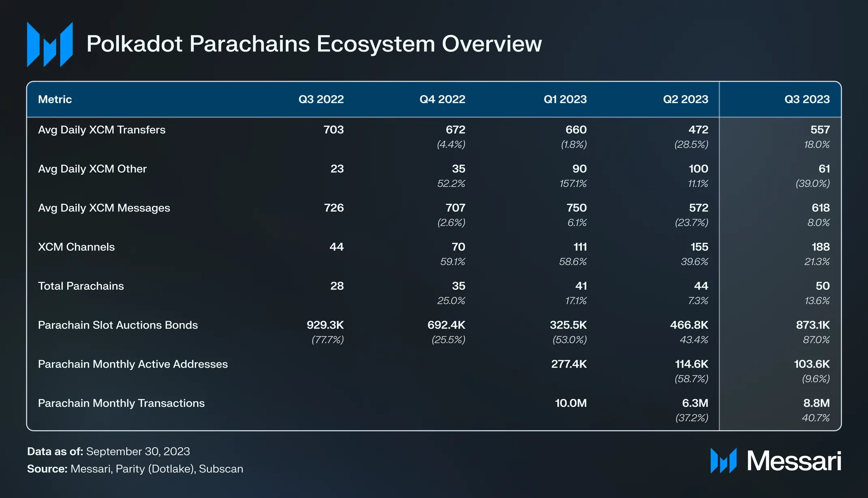This screenshot has width=868, height=498.
Task: Click the Parachain Monthly Transactions label
Action: tap(121, 403)
